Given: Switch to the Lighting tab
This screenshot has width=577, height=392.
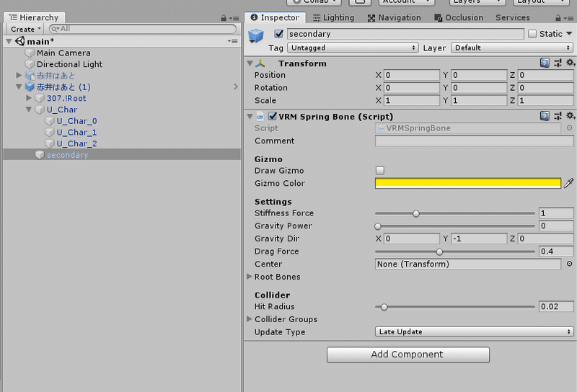Looking at the screenshot, I should pos(333,17).
